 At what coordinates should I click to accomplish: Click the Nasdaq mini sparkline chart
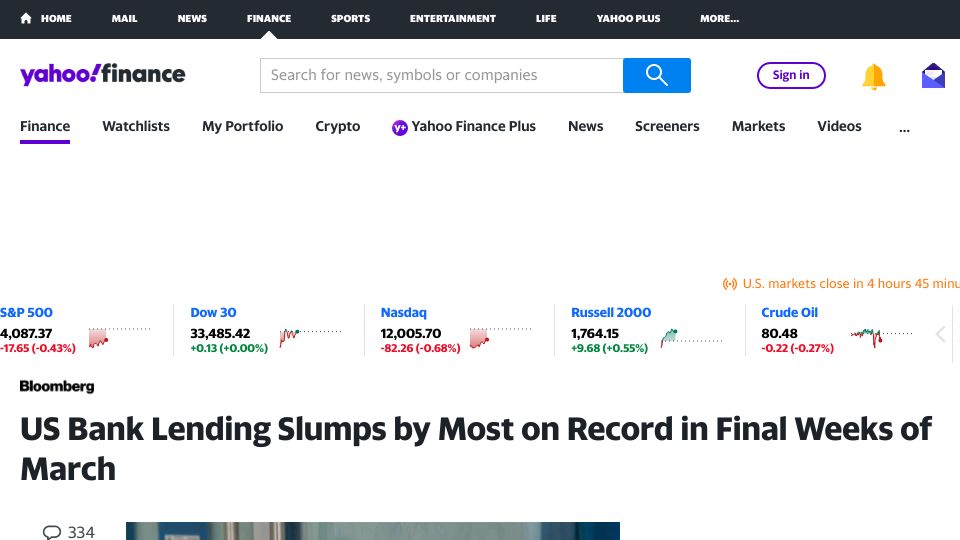point(501,337)
